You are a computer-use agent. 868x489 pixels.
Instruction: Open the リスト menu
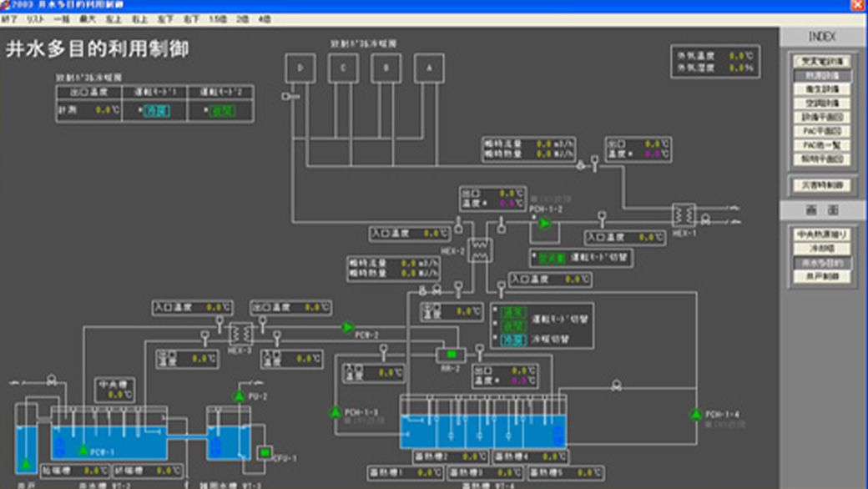pyautogui.click(x=35, y=18)
